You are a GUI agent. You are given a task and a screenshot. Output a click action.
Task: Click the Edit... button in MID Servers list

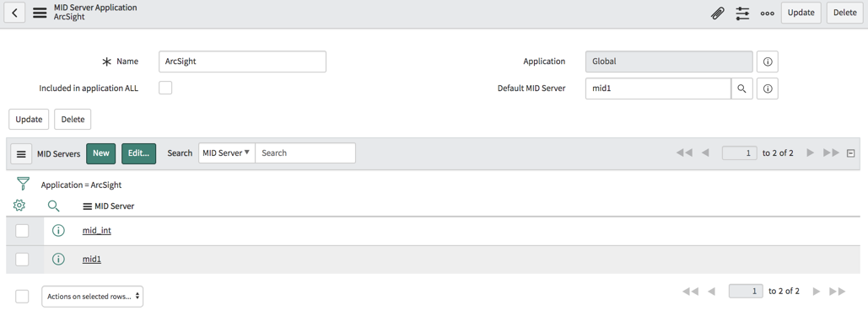[x=138, y=153]
